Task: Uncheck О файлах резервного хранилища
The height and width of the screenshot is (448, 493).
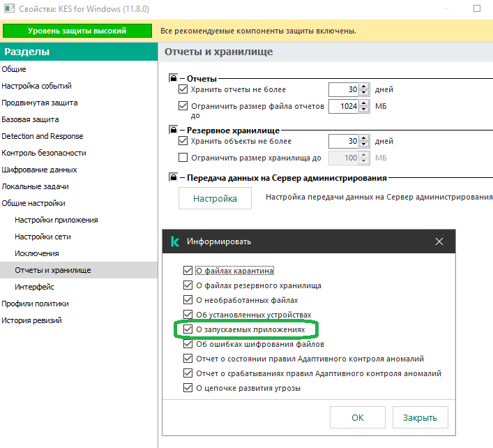Action: (x=188, y=285)
